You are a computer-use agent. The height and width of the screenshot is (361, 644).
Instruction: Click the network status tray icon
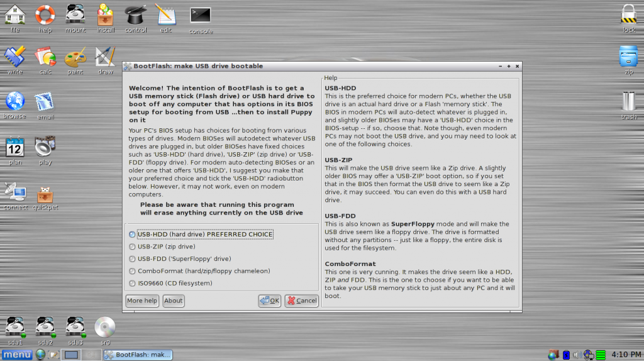click(589, 355)
